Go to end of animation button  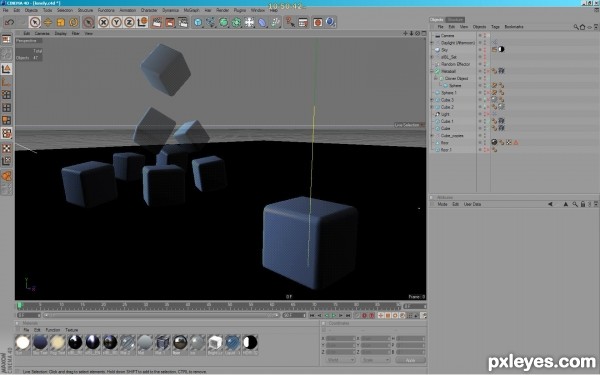tap(348, 316)
